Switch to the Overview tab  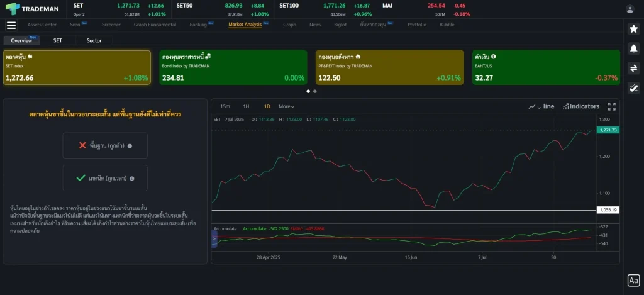(21, 40)
